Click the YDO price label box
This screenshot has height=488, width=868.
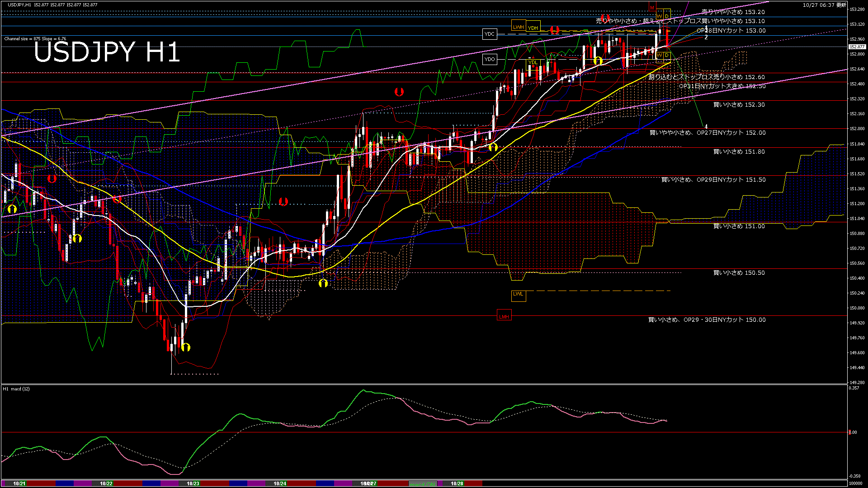point(490,59)
